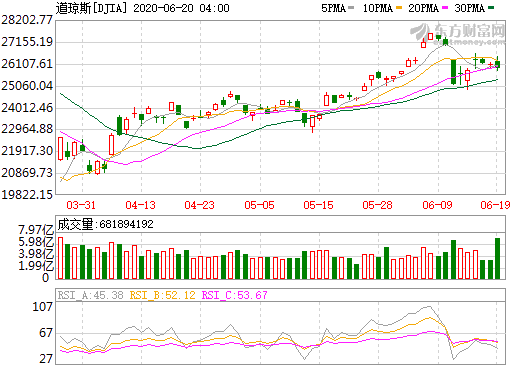This screenshot has height=365, width=520.
Task: Click volume axis label 3.98亿
Action: point(36,254)
